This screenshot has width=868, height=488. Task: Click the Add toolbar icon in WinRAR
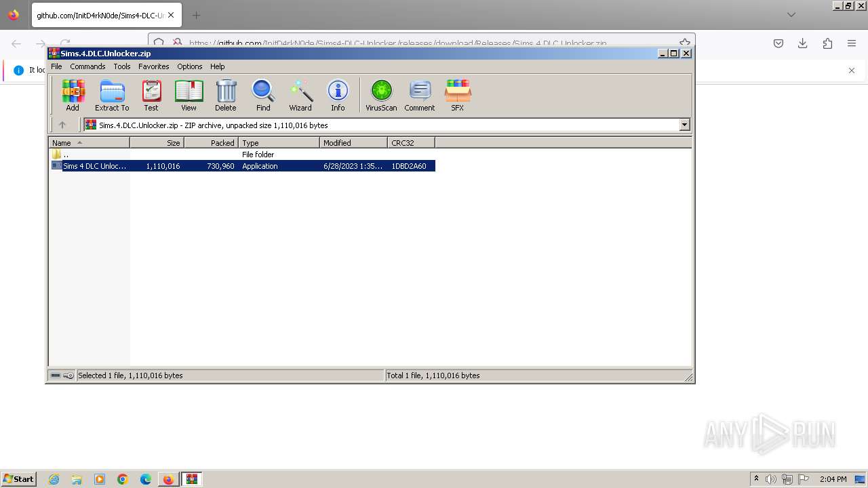click(73, 95)
